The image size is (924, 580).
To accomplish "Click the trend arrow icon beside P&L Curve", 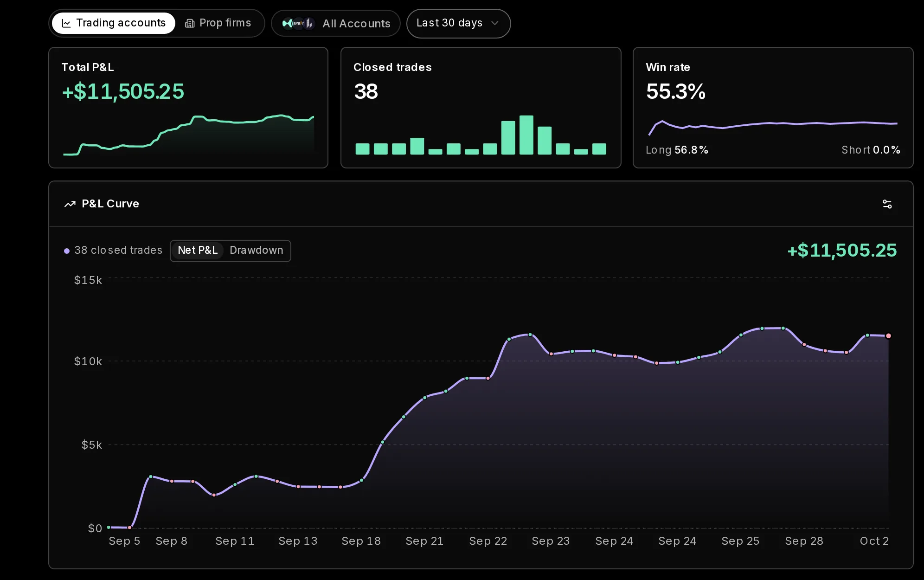I will tap(70, 204).
